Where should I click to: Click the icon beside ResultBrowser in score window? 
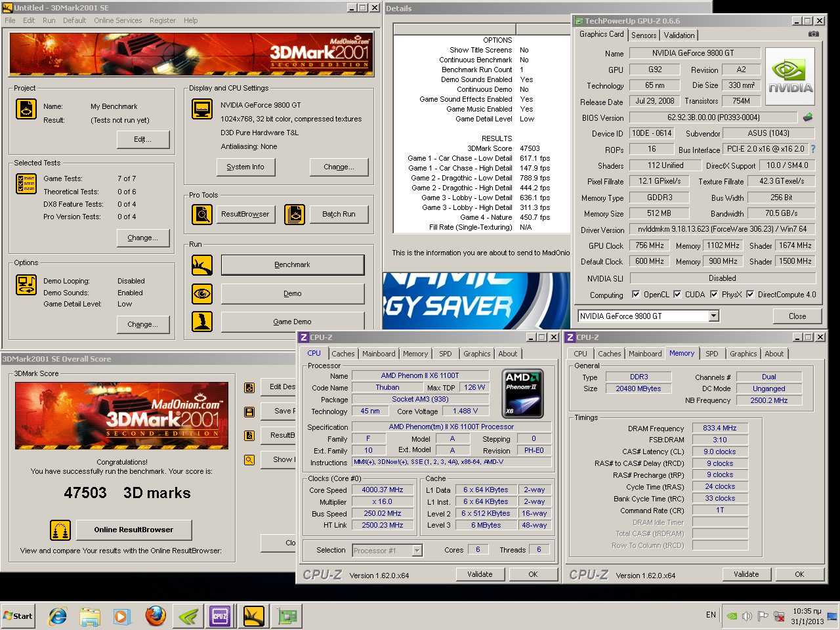pos(249,436)
